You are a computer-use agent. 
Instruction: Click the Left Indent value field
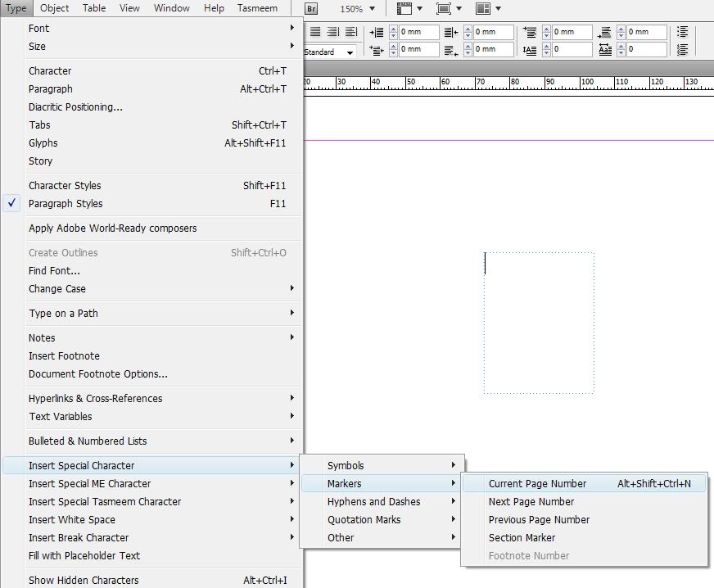[419, 32]
